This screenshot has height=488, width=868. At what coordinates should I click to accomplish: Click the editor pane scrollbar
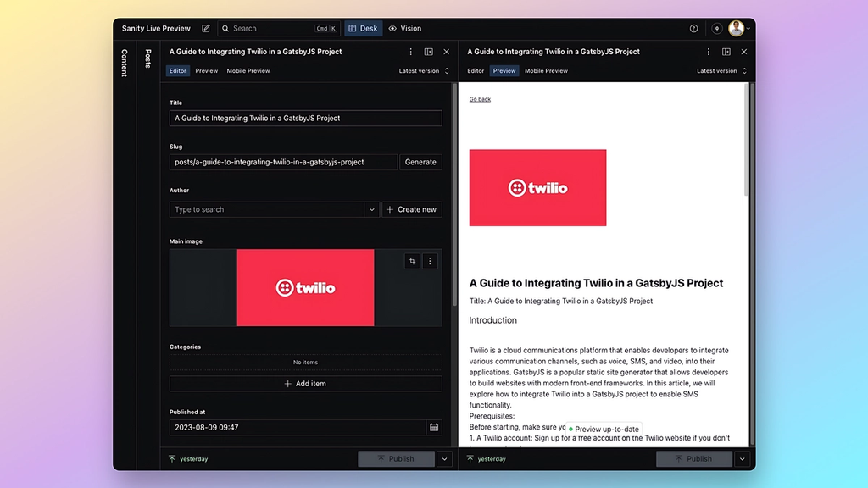click(455, 195)
